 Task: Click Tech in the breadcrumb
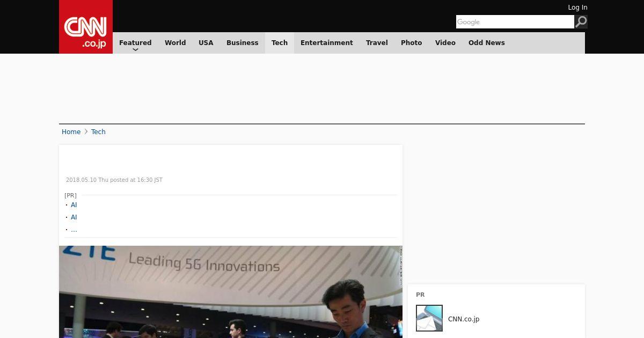click(98, 132)
